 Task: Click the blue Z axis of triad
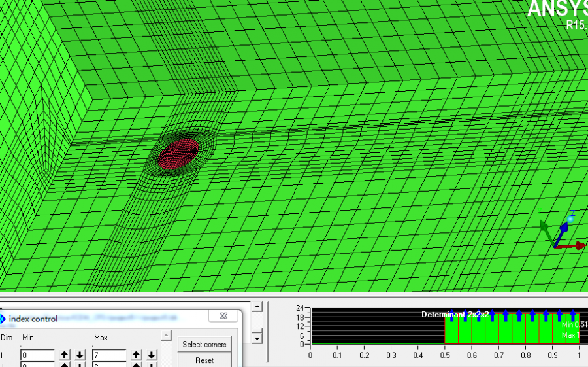[561, 234]
